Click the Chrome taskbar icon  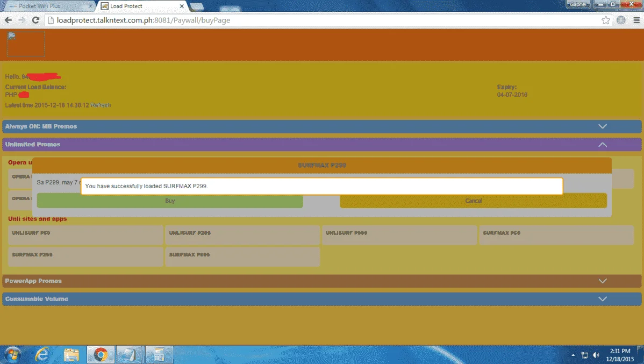pyautogui.click(x=101, y=354)
